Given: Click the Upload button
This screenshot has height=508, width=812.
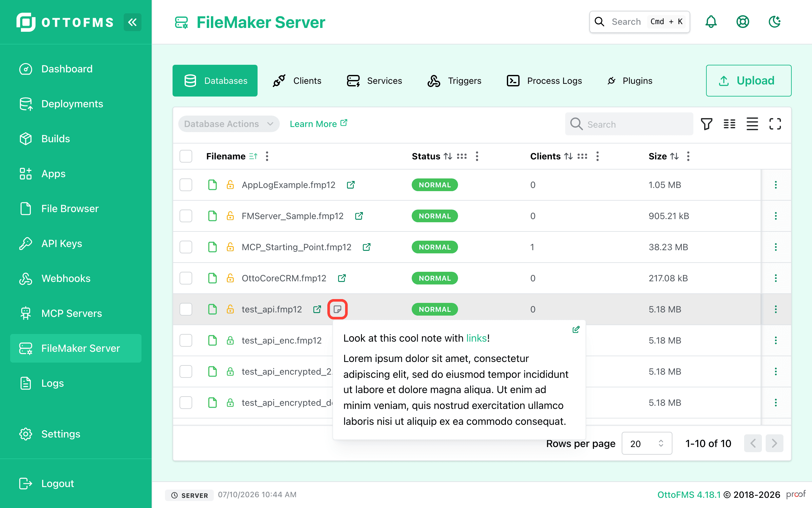Looking at the screenshot, I should click(x=748, y=81).
